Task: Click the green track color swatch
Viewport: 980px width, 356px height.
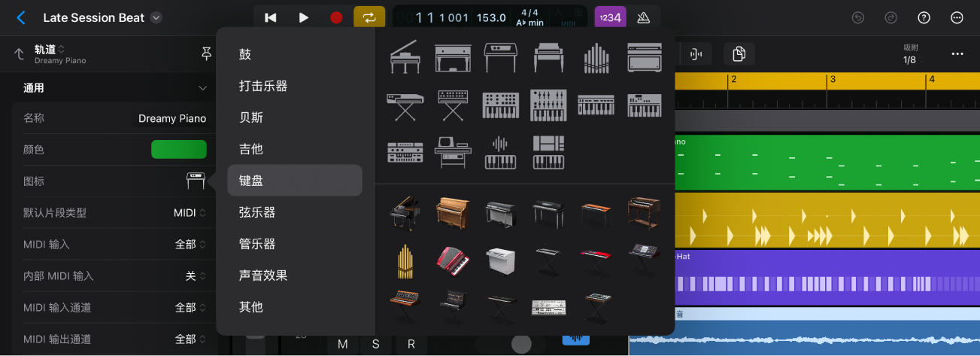Action: 179,150
